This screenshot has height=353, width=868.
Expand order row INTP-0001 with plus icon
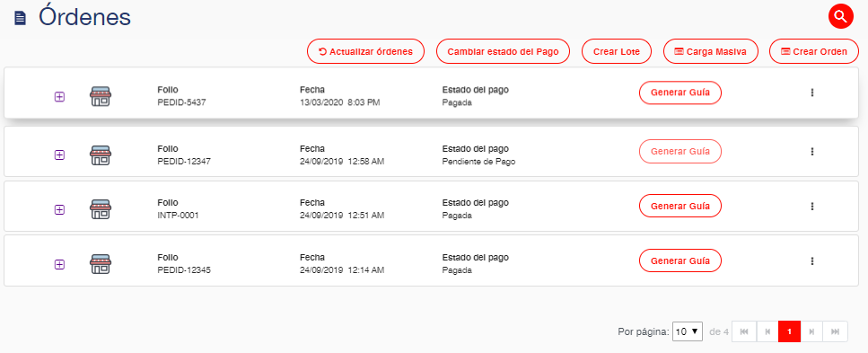(59, 209)
